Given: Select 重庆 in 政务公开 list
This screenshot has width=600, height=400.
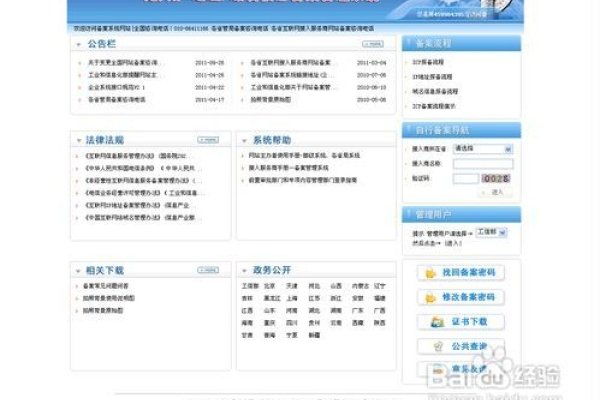Looking at the screenshot, I should coord(269,323).
